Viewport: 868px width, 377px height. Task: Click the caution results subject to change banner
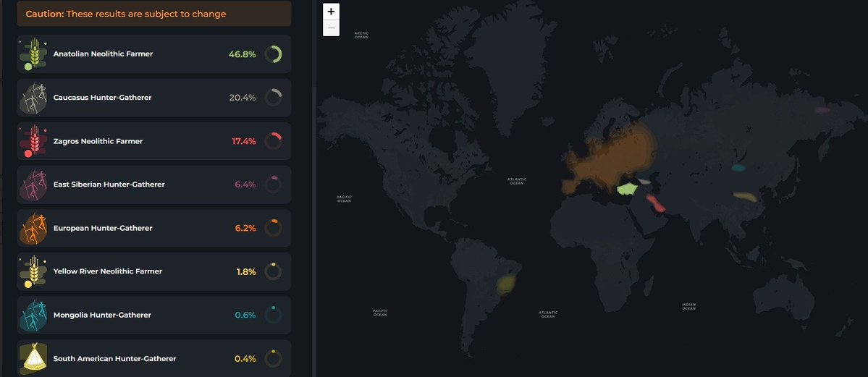click(154, 14)
